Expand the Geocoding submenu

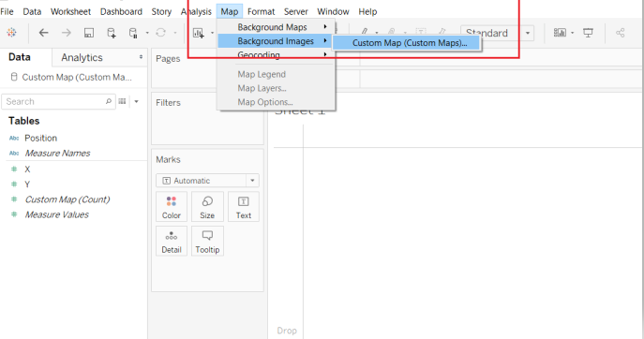click(x=276, y=54)
